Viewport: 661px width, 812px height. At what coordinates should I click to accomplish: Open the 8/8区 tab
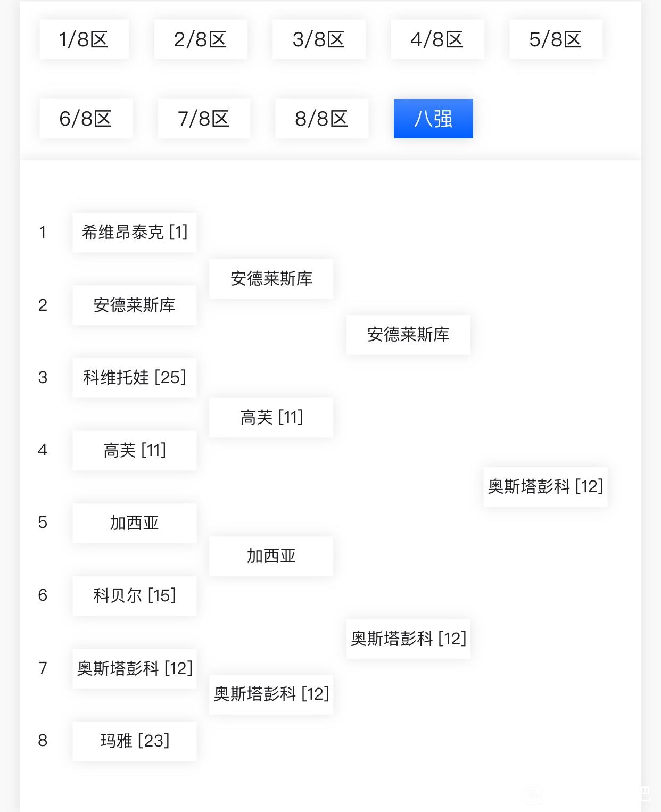(x=321, y=119)
